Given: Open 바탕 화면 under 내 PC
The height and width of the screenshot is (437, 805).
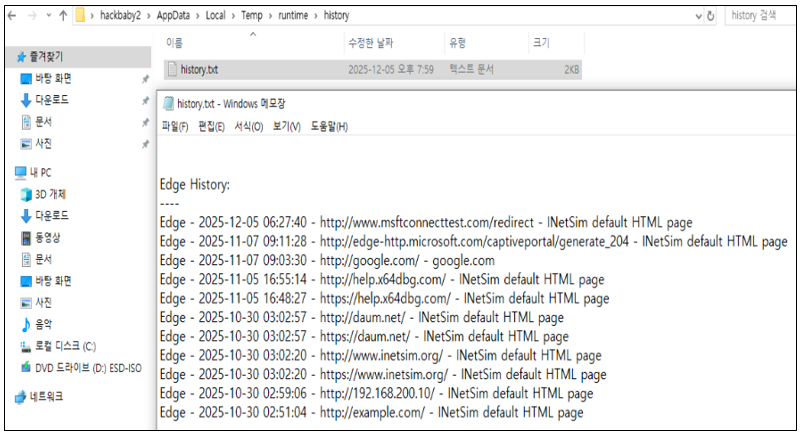Looking at the screenshot, I should pos(53,281).
